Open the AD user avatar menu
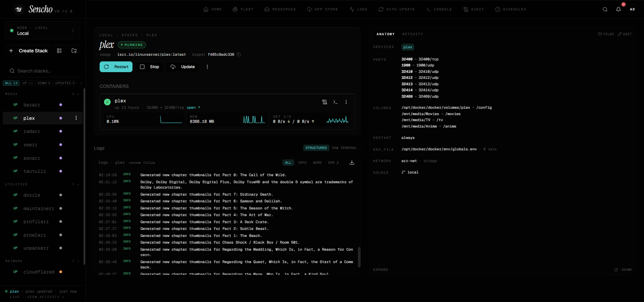Image resolution: width=644 pixels, height=302 pixels. [x=632, y=9]
